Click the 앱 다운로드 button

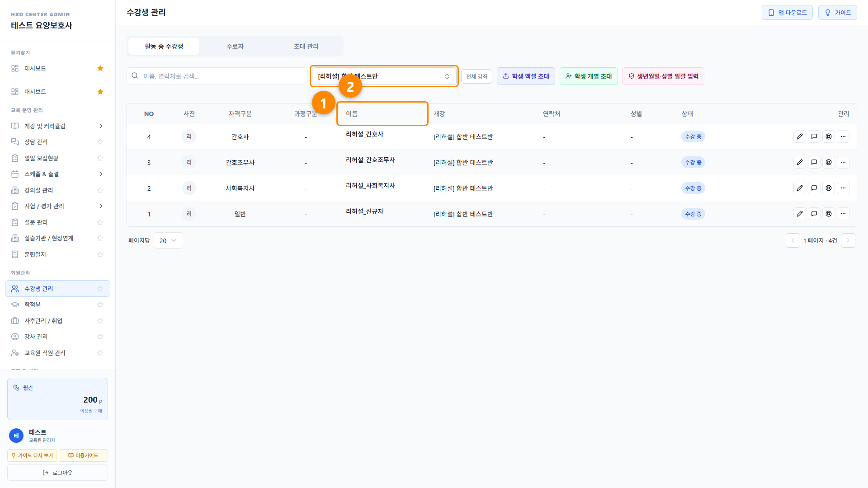(x=787, y=13)
